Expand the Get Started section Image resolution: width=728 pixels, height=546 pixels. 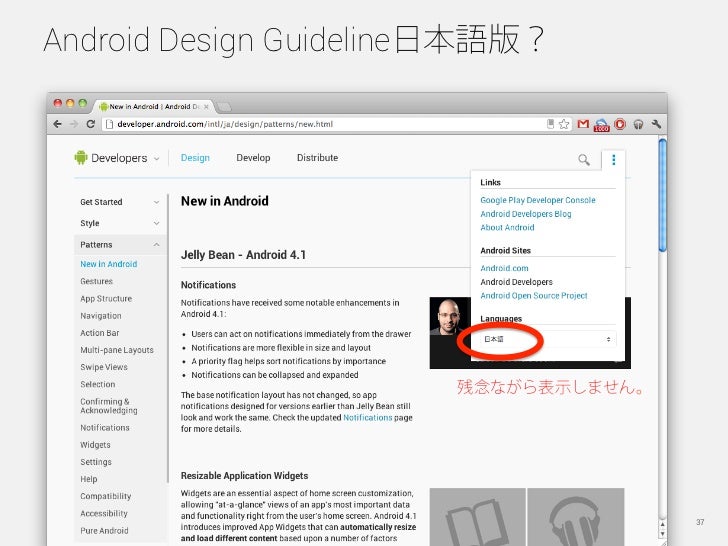(120, 202)
